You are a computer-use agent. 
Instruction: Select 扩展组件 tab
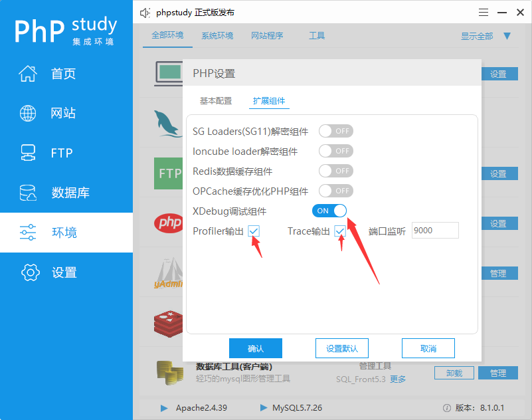[269, 101]
